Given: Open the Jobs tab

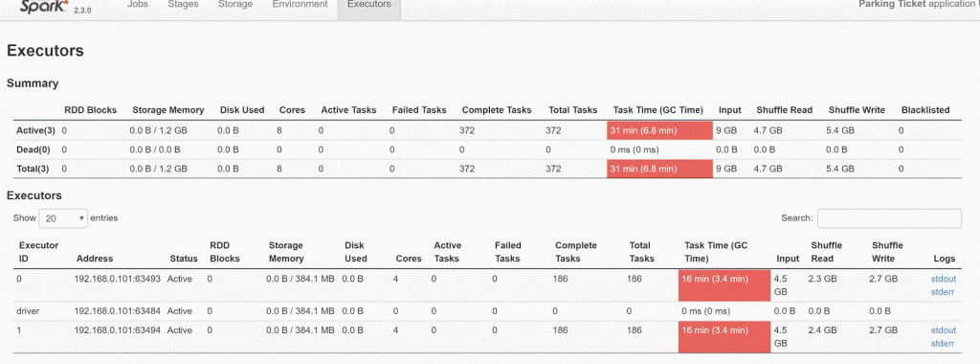Looking at the screenshot, I should point(138,5).
